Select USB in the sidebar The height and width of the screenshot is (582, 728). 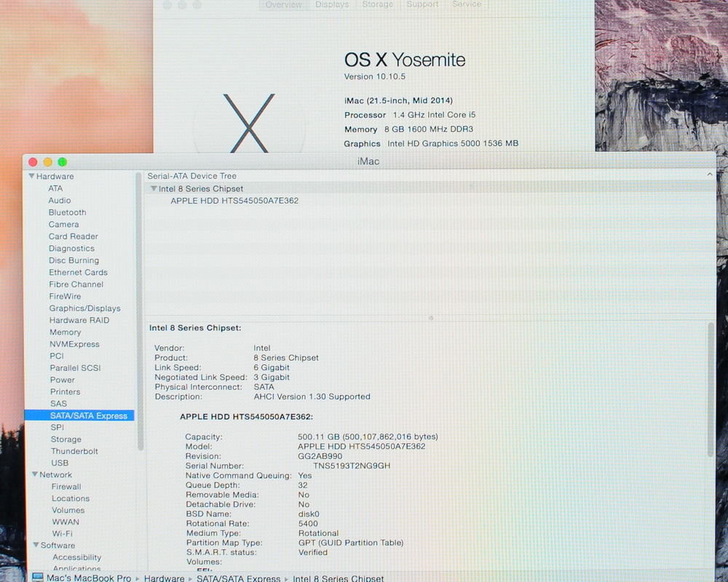(60, 463)
